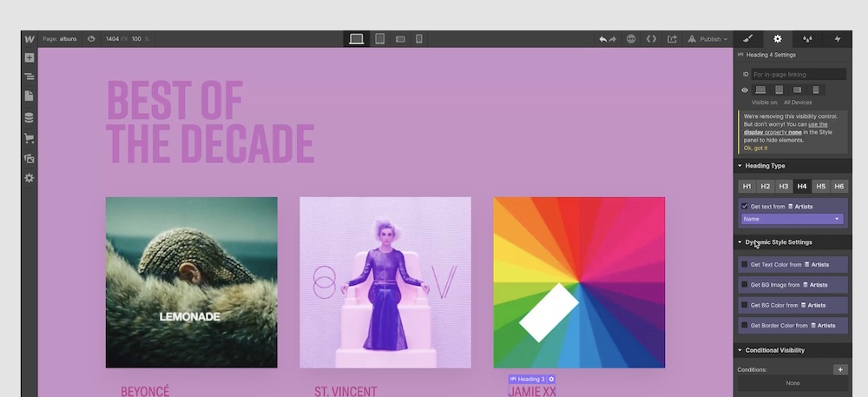The height and width of the screenshot is (397, 868).
Task: Switch to Mobile landscape breakpoint view
Action: (x=400, y=39)
